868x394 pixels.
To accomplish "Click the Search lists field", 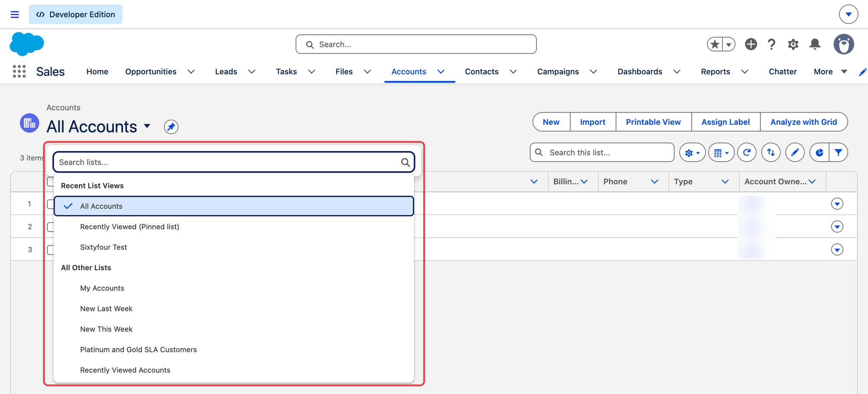I will [233, 162].
